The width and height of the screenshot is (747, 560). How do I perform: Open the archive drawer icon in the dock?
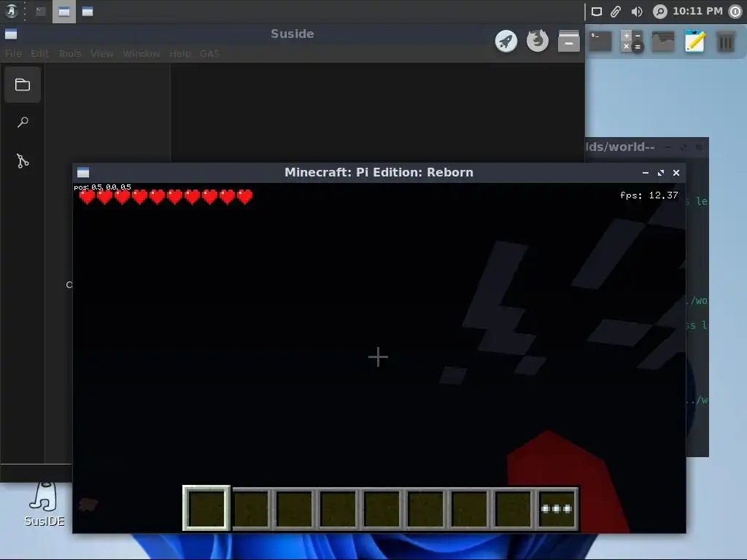click(569, 41)
